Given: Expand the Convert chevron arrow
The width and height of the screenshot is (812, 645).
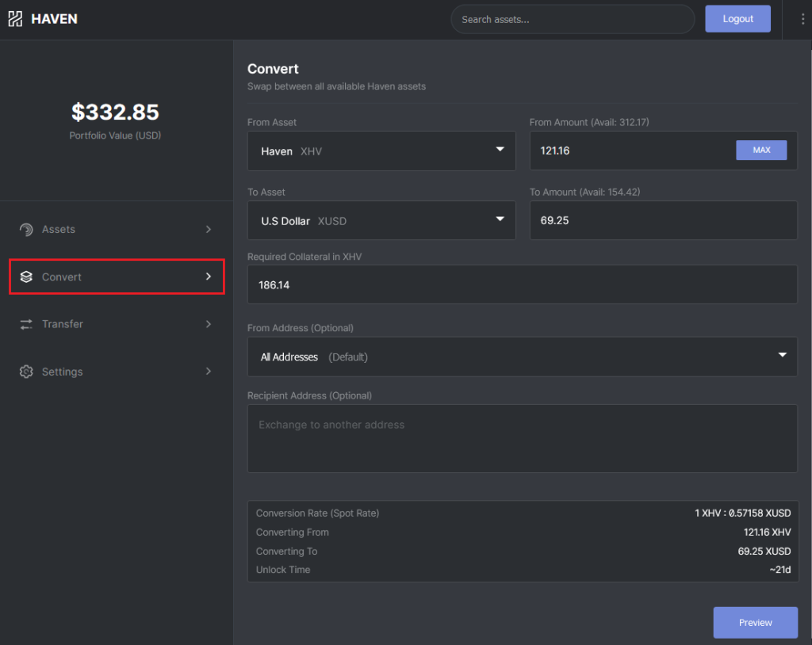Looking at the screenshot, I should (x=209, y=277).
